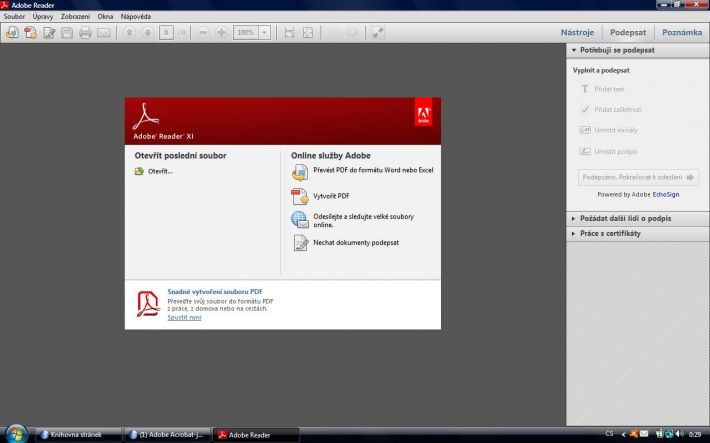Click Převést PDF do formátu Word nebo Excel
Screen dimensions: 710x443
pos(373,170)
